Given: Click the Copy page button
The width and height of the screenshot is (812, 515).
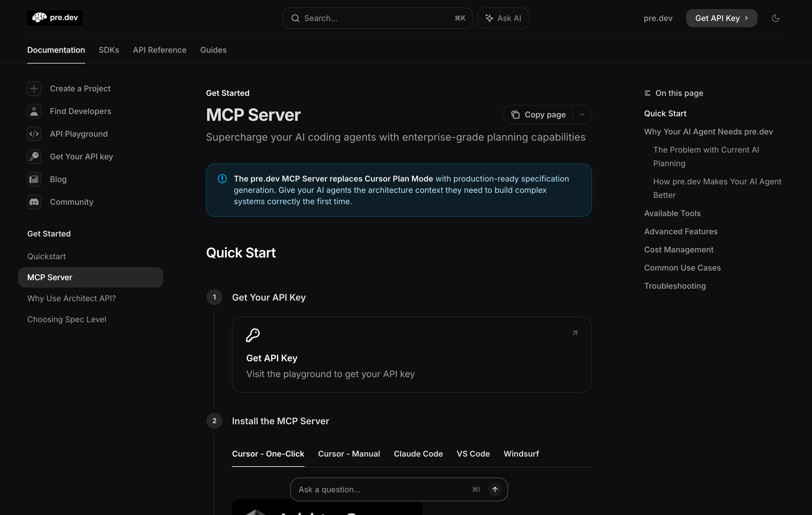Looking at the screenshot, I should click(538, 115).
